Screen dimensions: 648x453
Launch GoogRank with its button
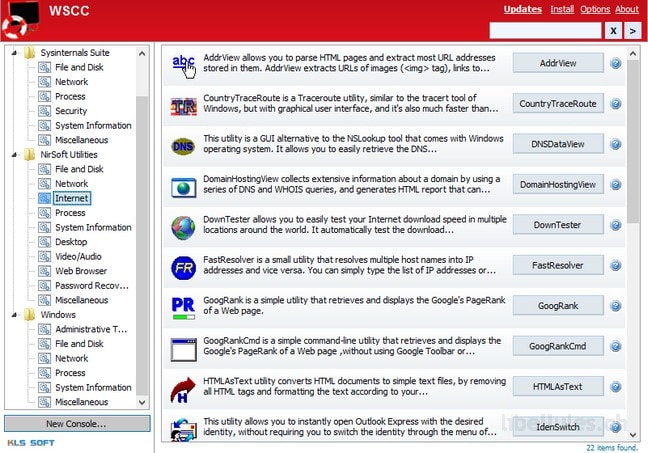click(x=558, y=306)
